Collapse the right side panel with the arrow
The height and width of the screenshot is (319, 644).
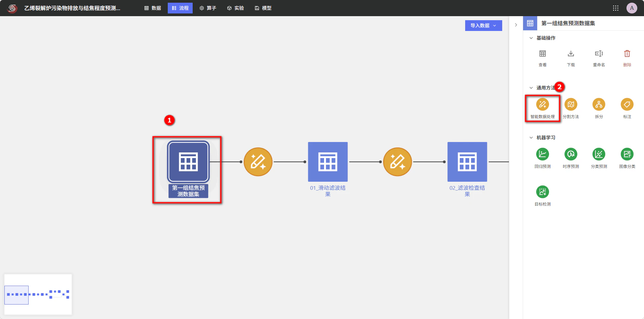(516, 25)
